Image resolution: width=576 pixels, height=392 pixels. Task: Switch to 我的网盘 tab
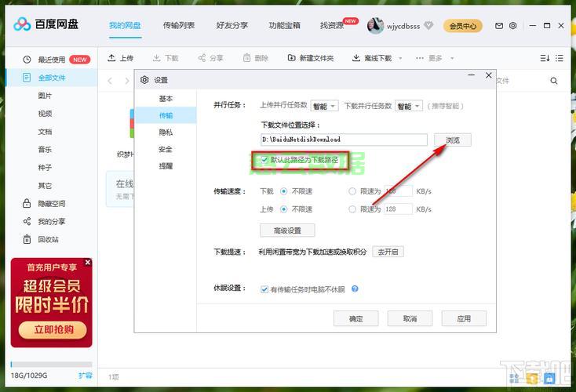[x=126, y=25]
